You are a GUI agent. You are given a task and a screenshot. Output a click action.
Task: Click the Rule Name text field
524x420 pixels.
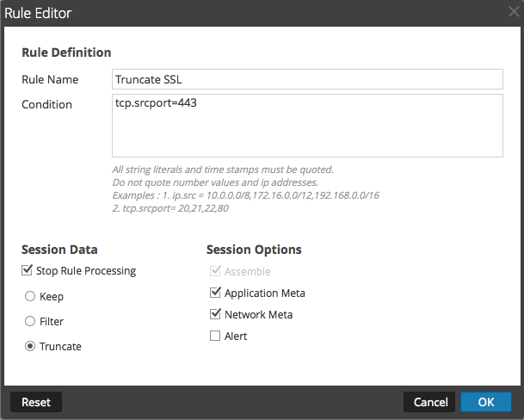click(307, 79)
